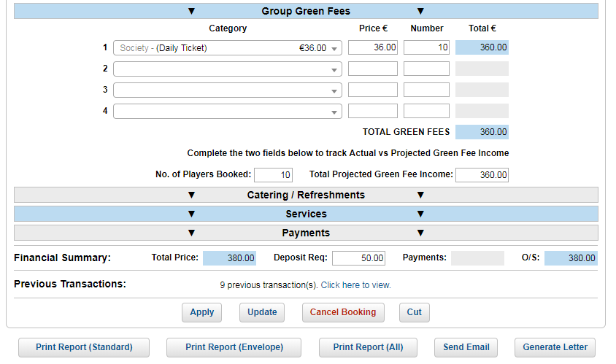This screenshot has height=364, width=616.
Task: Click row 1 total value 360.00
Action: (482, 47)
